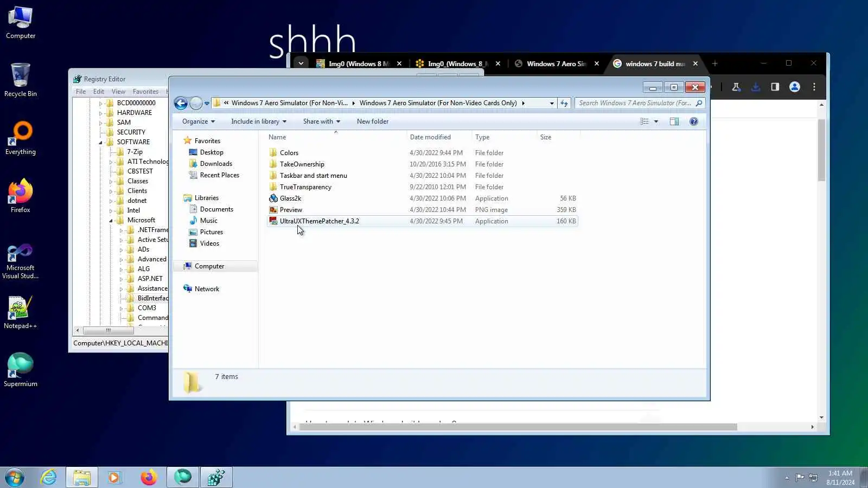Open the view options dropdown arrow
868x488 pixels.
(x=656, y=121)
